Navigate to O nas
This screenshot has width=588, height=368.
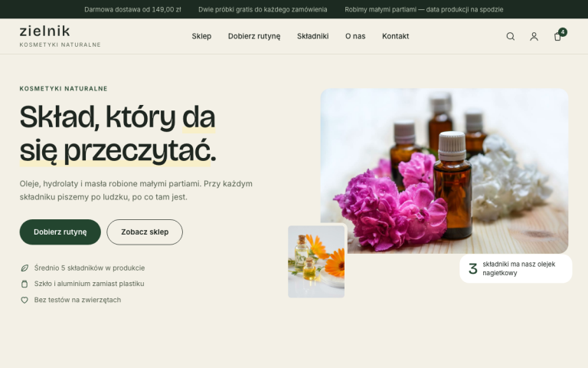[355, 37]
